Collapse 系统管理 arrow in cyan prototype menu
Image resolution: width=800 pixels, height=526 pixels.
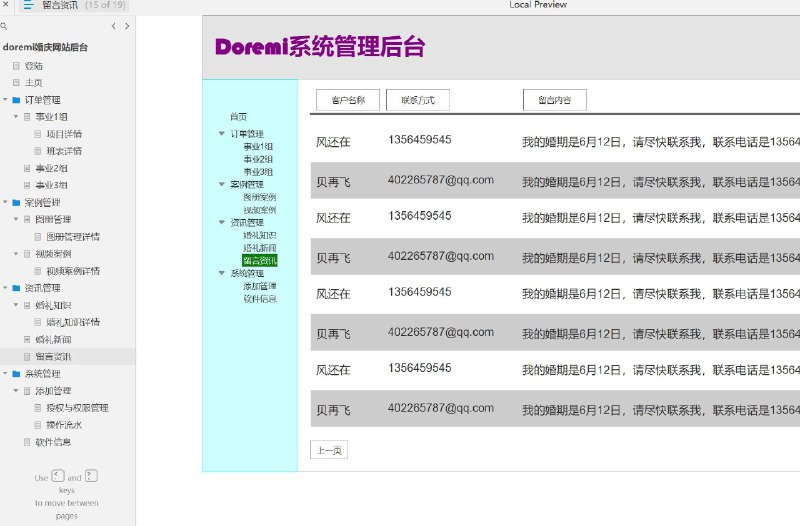[x=221, y=273]
